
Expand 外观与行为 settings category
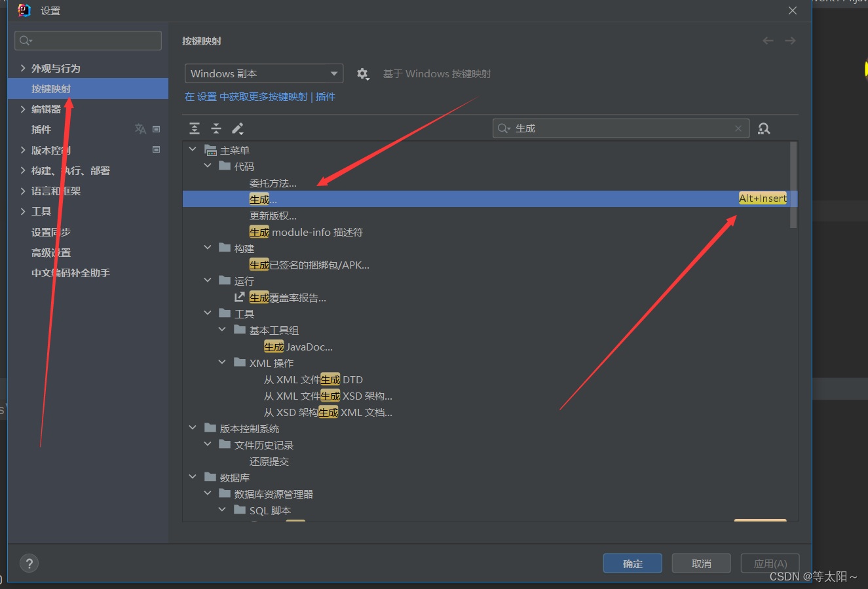point(23,68)
